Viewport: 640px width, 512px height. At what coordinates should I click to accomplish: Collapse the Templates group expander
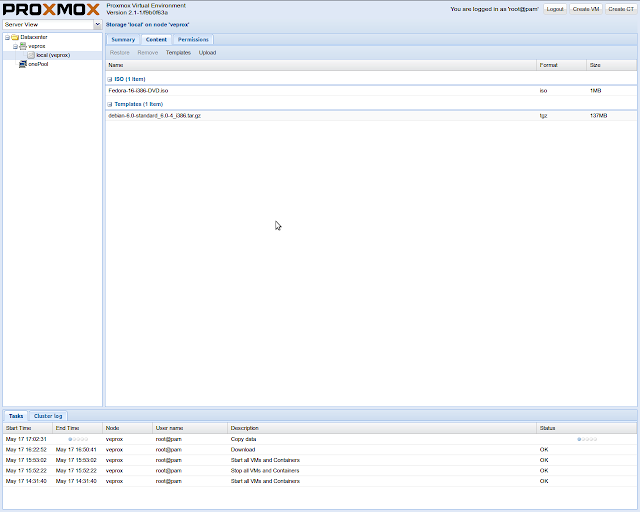tap(110, 105)
